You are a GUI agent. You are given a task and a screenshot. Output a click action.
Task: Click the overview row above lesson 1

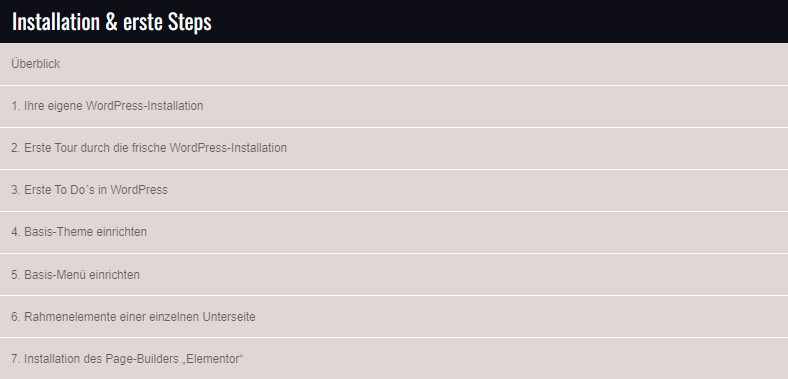394,64
